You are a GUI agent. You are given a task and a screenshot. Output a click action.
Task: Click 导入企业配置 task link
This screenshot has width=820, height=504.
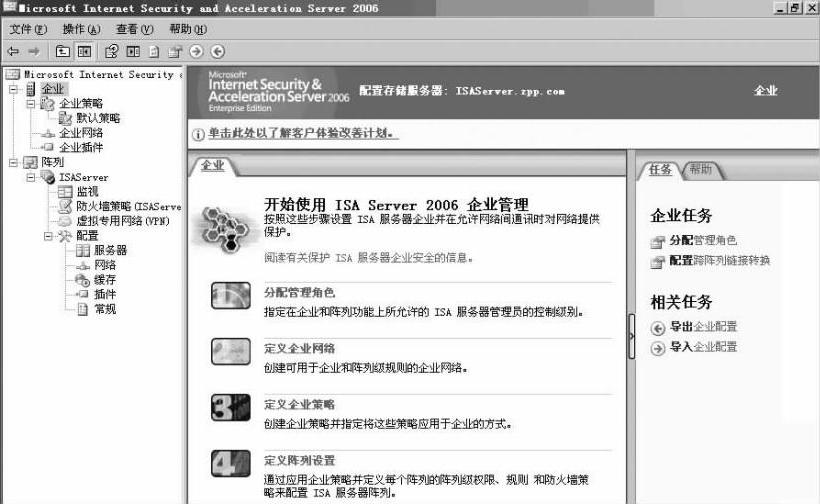point(703,347)
